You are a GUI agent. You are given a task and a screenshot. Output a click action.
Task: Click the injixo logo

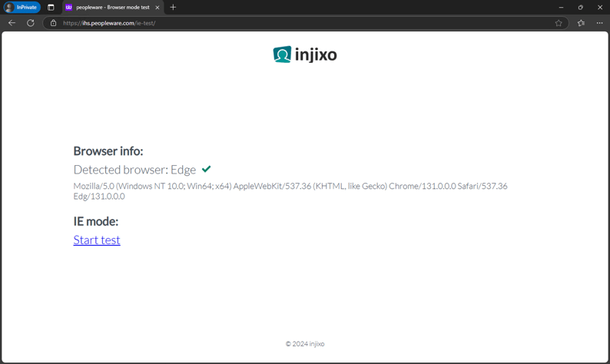305,55
